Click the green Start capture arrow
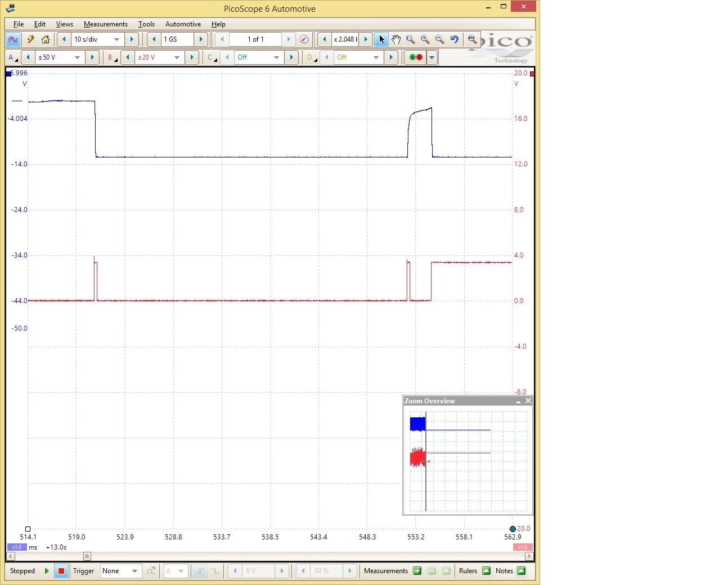This screenshot has width=728, height=585. 47,571
